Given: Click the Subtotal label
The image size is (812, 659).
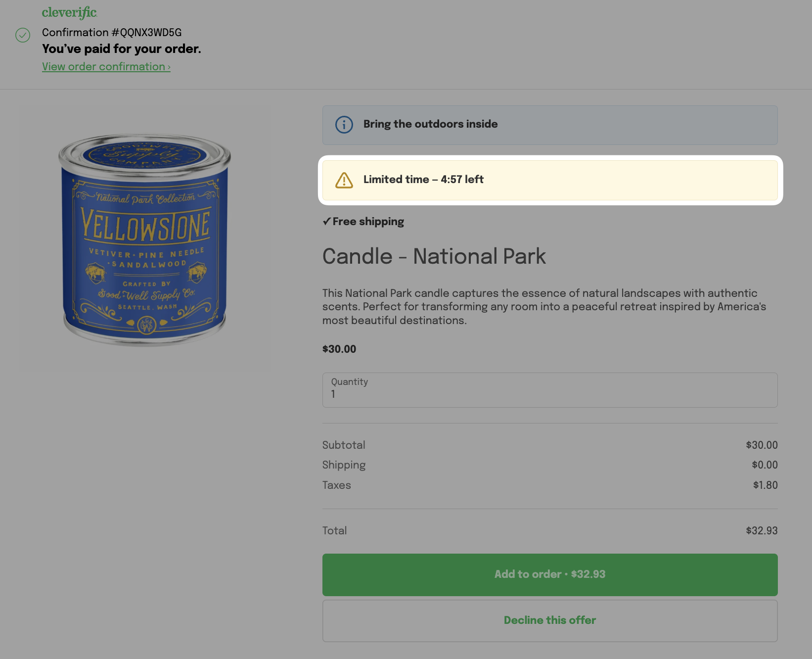Looking at the screenshot, I should 344,445.
